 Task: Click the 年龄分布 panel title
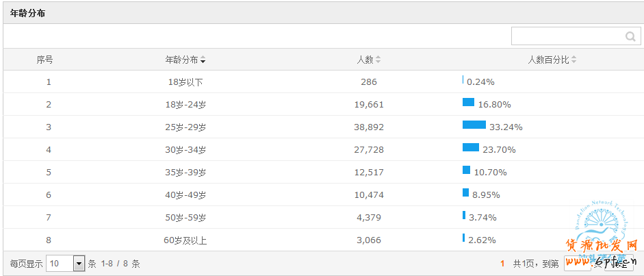click(x=28, y=13)
